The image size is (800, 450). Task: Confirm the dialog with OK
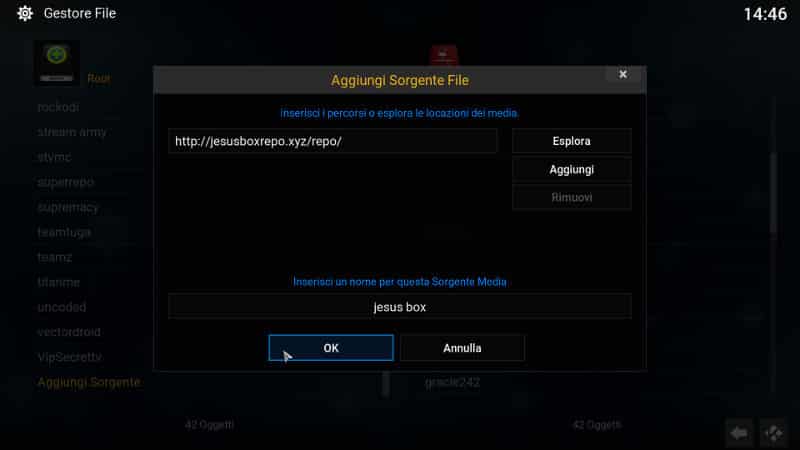[331, 348]
